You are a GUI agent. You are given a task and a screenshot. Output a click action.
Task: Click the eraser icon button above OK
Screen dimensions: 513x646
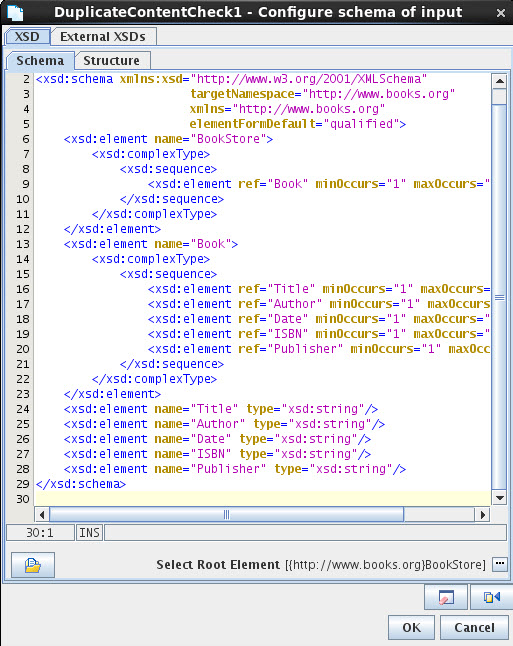(446, 596)
